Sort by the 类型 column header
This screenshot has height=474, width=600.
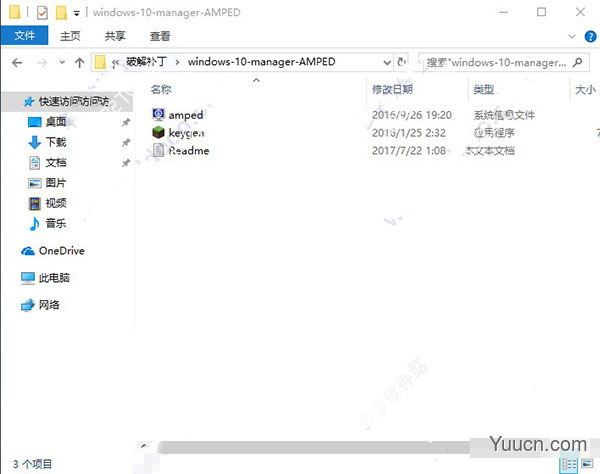(484, 90)
